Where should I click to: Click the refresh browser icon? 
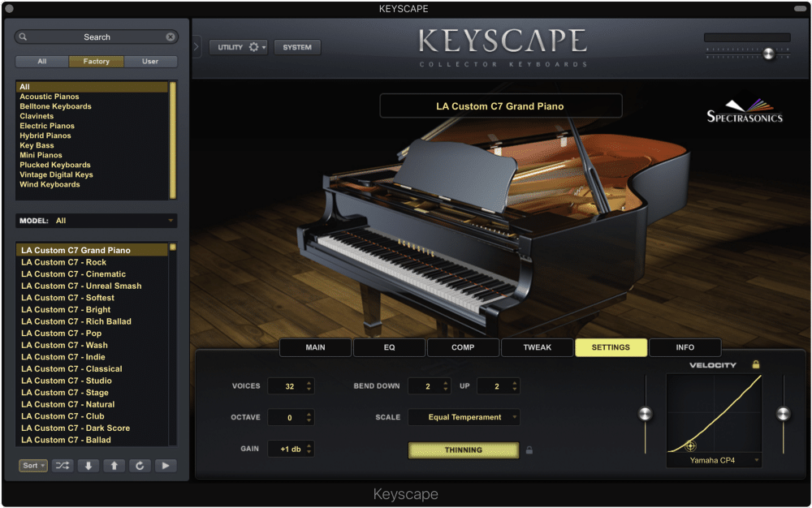point(140,466)
